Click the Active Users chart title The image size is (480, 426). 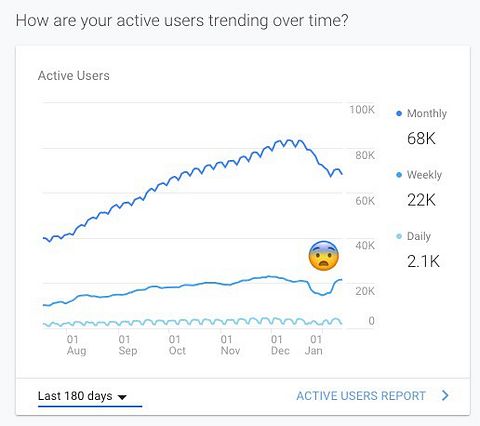point(74,76)
